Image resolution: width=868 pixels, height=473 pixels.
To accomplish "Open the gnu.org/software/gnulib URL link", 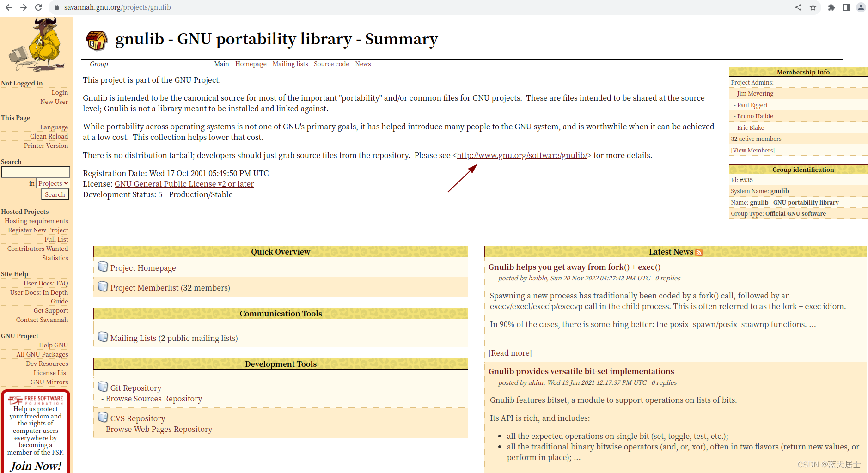I will 522,155.
